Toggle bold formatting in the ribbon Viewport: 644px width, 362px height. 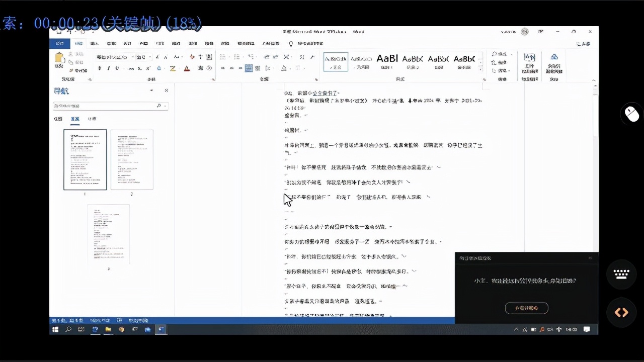click(100, 68)
